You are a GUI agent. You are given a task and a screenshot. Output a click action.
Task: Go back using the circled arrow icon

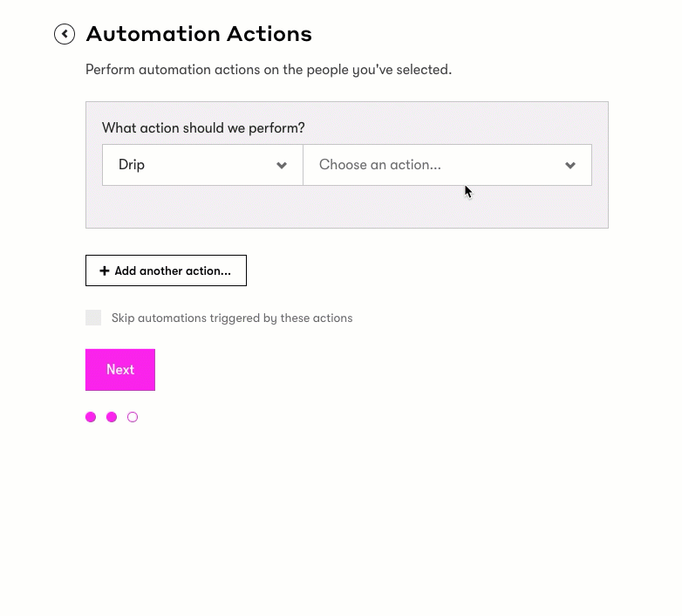(x=65, y=34)
